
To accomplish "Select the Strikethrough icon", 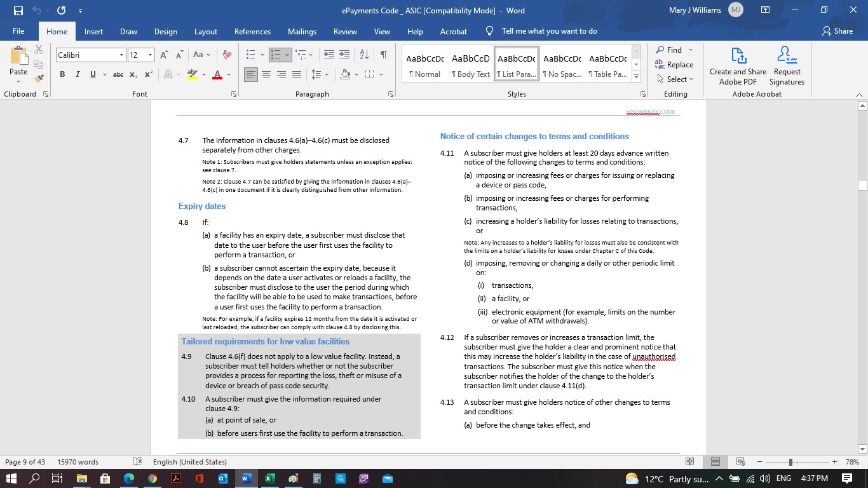I will click(x=118, y=74).
